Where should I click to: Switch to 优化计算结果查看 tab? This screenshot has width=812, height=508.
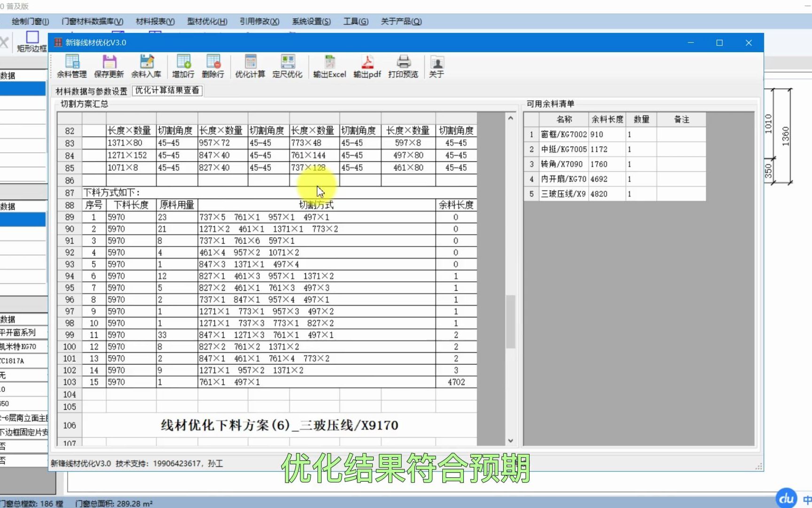pyautogui.click(x=167, y=90)
